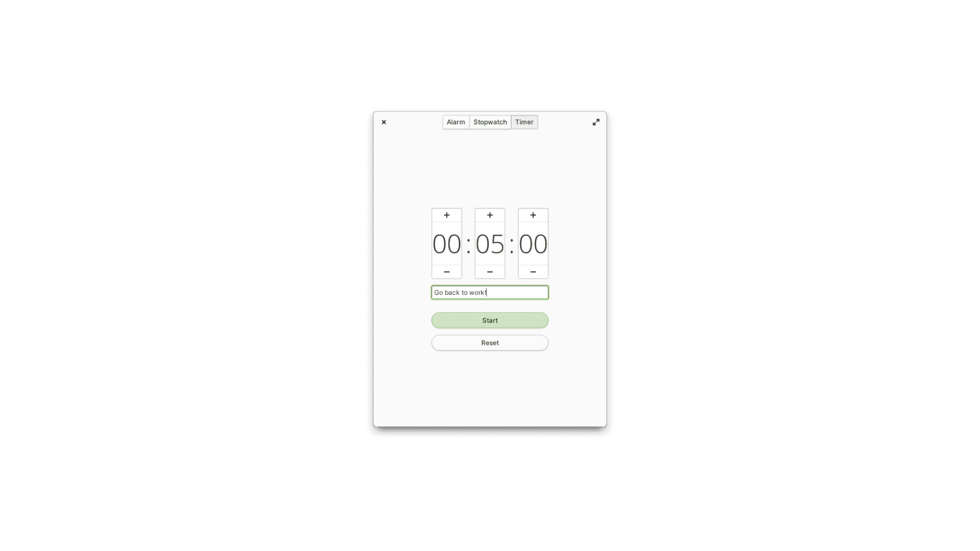Toggle the Stopwatch mode on
This screenshot has width=980, height=551.
click(490, 122)
